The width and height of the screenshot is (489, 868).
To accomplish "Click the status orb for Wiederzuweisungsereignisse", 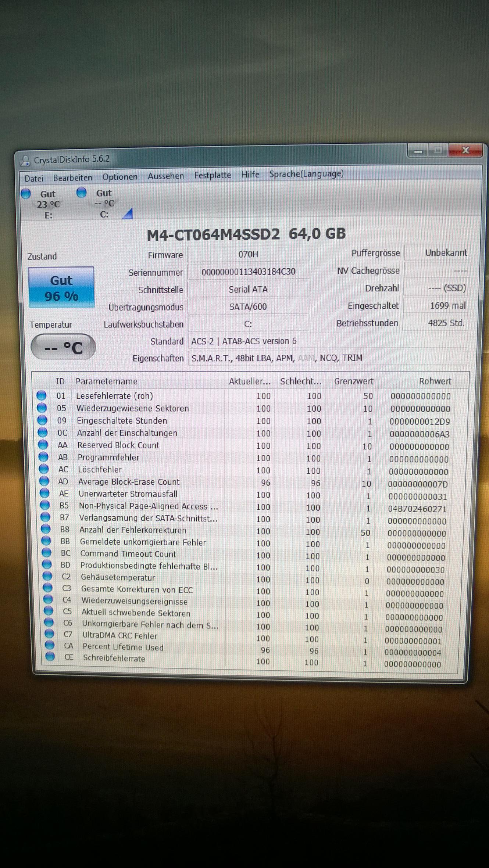I will tap(48, 599).
